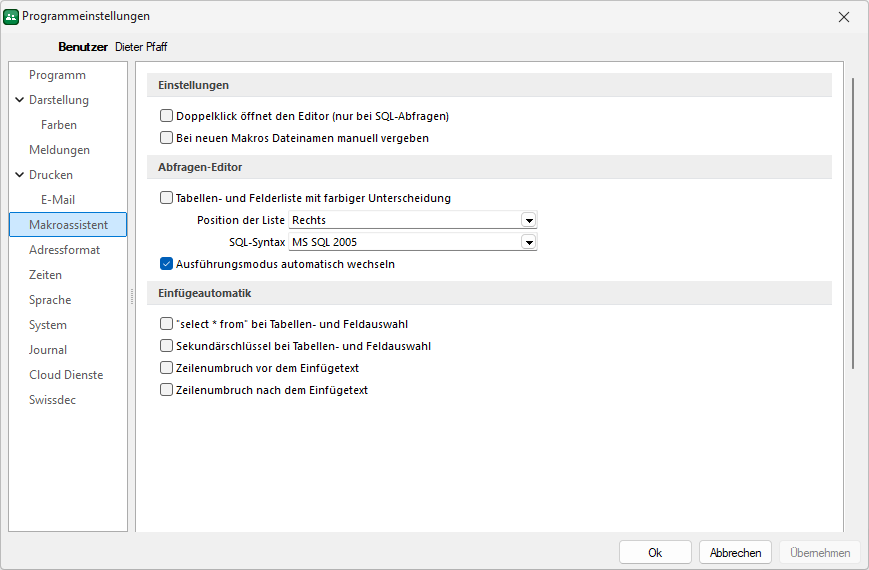Enable Zeilenumbruch nach dem Einfügetext

point(167,390)
